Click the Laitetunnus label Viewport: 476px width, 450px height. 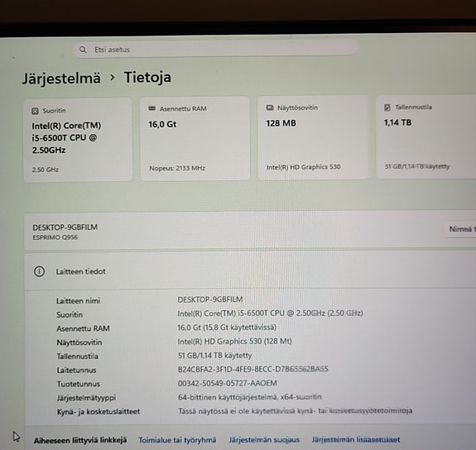[76, 371]
